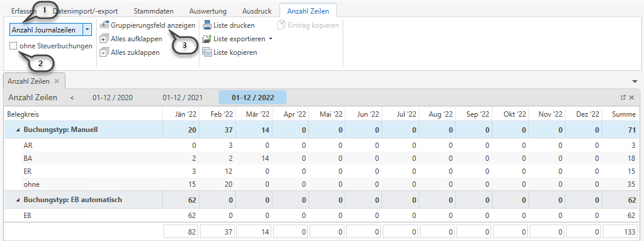The width and height of the screenshot is (644, 241).
Task: Click the Gruppierungsfeld anzeigen icon
Action: pos(104,25)
